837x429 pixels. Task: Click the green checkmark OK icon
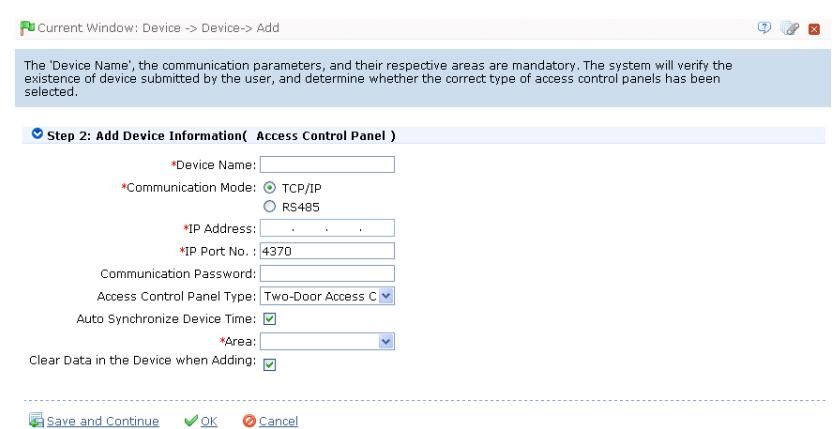click(191, 421)
